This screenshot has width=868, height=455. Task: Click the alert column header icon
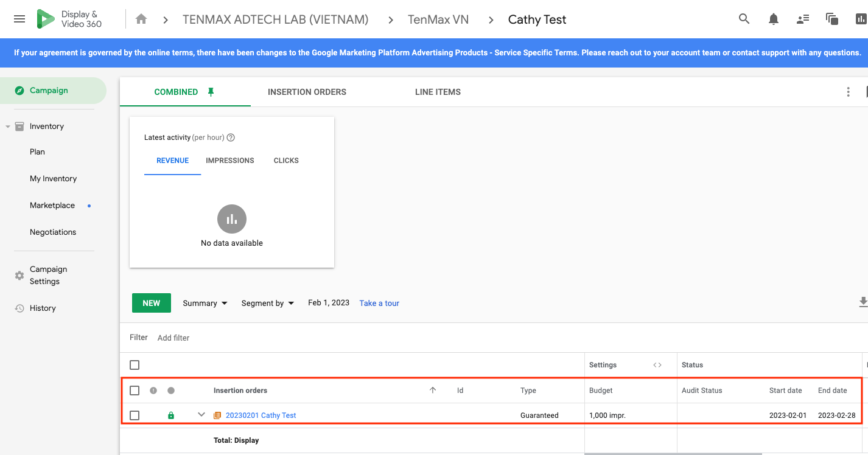[153, 391]
